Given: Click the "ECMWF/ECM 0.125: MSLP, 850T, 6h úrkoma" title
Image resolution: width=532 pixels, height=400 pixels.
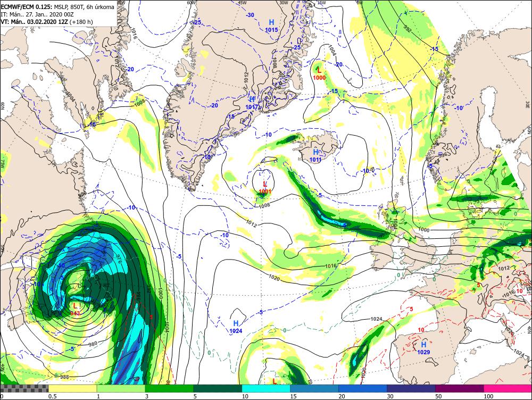Looking at the screenshot, I should pos(57,7).
